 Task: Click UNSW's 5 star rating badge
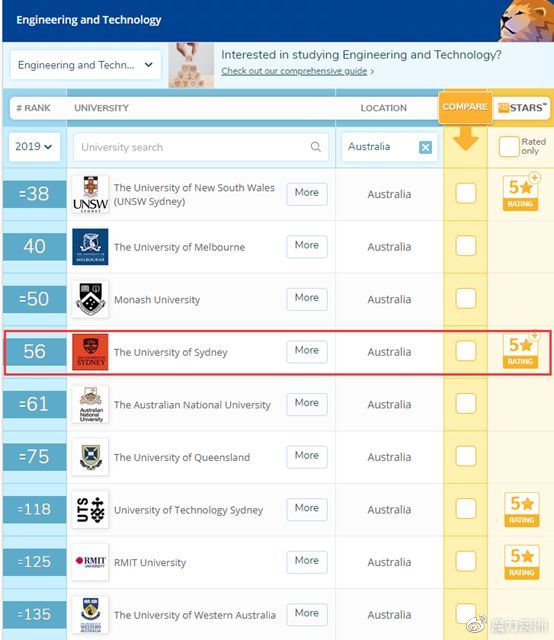pos(521,193)
